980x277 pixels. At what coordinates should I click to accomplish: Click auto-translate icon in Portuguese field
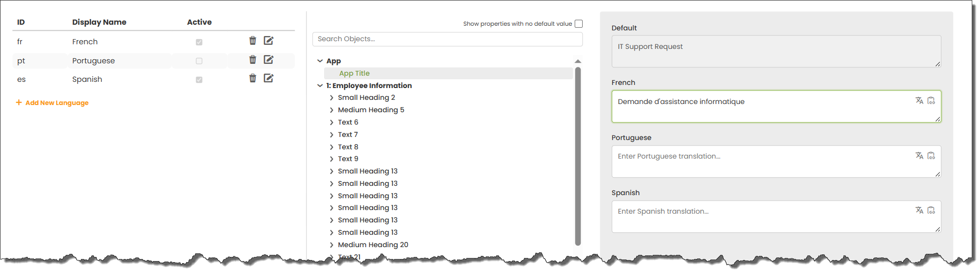point(919,155)
